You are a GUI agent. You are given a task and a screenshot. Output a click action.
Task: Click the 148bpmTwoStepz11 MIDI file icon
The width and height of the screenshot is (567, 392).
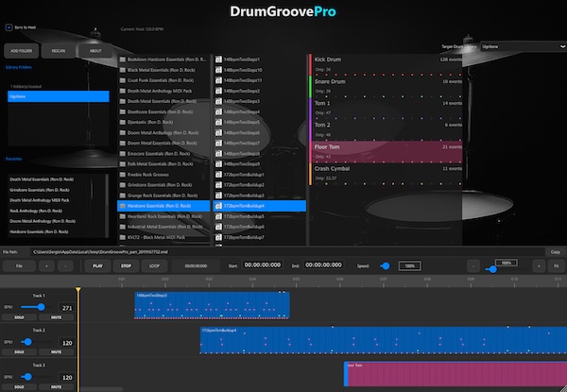click(218, 80)
